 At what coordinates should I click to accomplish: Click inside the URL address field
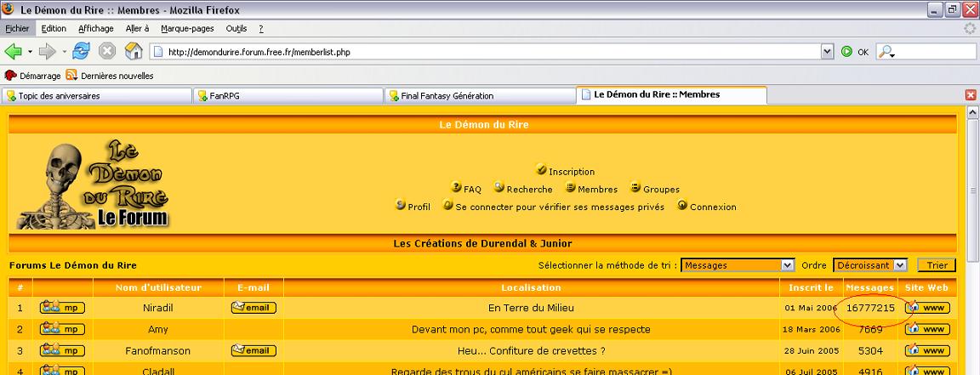click(x=485, y=52)
